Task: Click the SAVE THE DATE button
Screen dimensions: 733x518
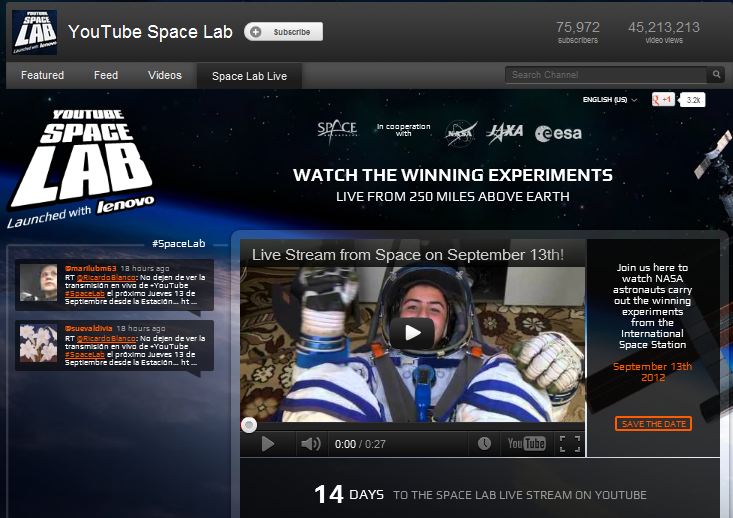Action: [x=654, y=424]
